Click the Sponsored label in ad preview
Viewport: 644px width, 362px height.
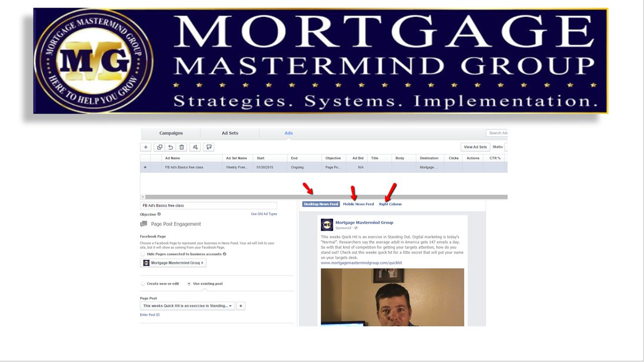point(343,228)
